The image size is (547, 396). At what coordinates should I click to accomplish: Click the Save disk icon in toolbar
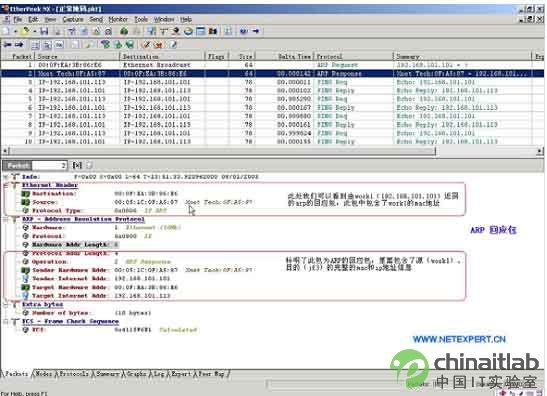coord(44,31)
